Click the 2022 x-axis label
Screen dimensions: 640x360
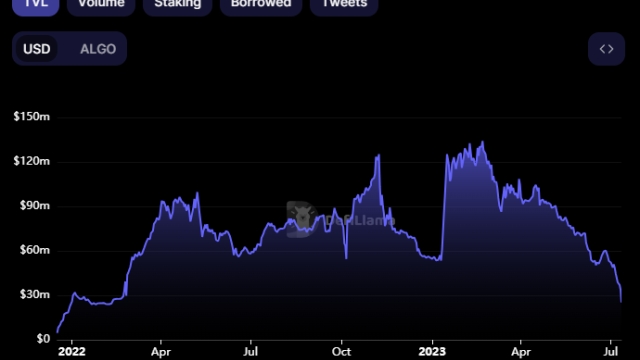click(72, 352)
